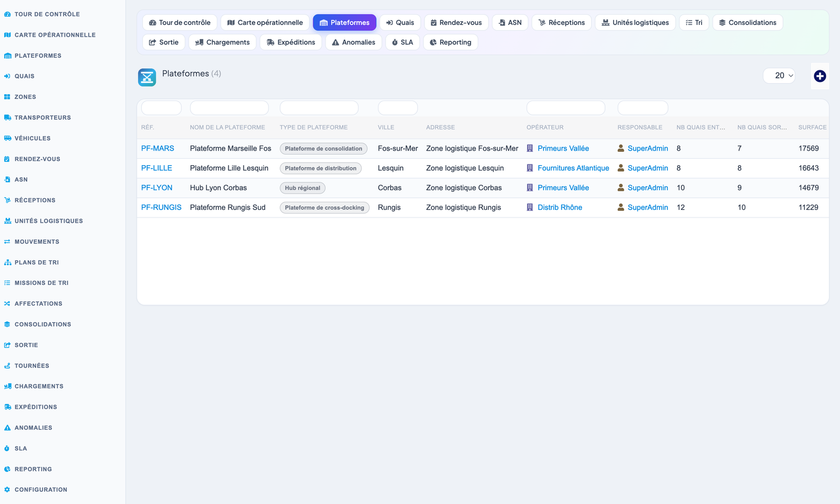Screen dimensions: 840x504
Task: Switch to the Sortie tab
Action: (164, 42)
